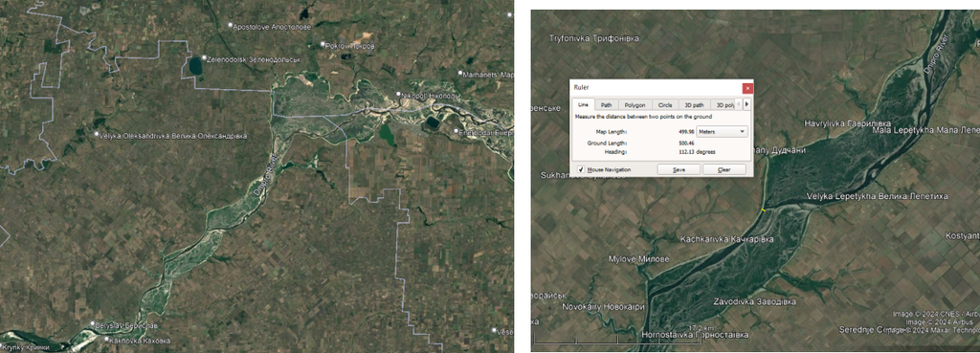Click the yellow ruler measurement line
Viewport: 980px width, 353px height.
point(763,210)
